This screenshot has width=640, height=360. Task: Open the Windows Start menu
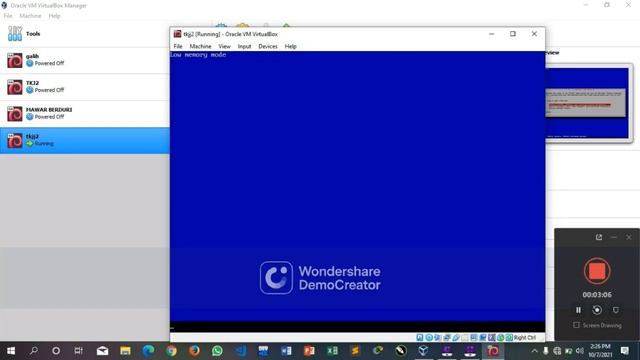11,351
